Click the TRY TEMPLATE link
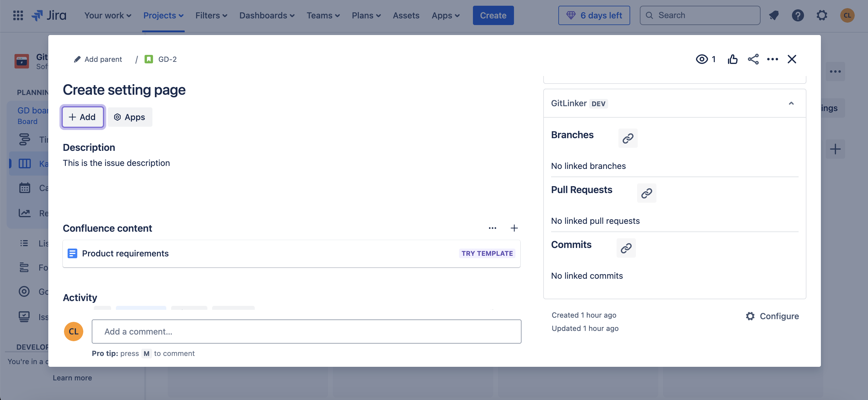The image size is (868, 400). (487, 253)
